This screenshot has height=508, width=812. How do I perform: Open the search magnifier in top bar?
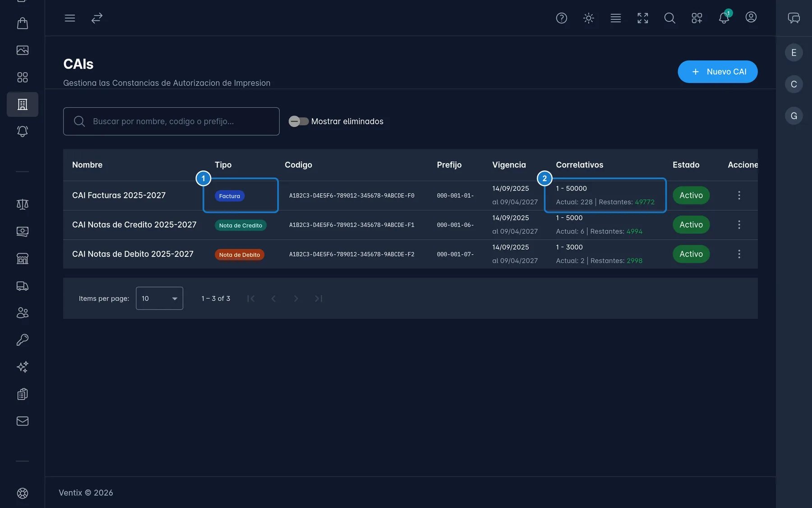[x=669, y=18]
